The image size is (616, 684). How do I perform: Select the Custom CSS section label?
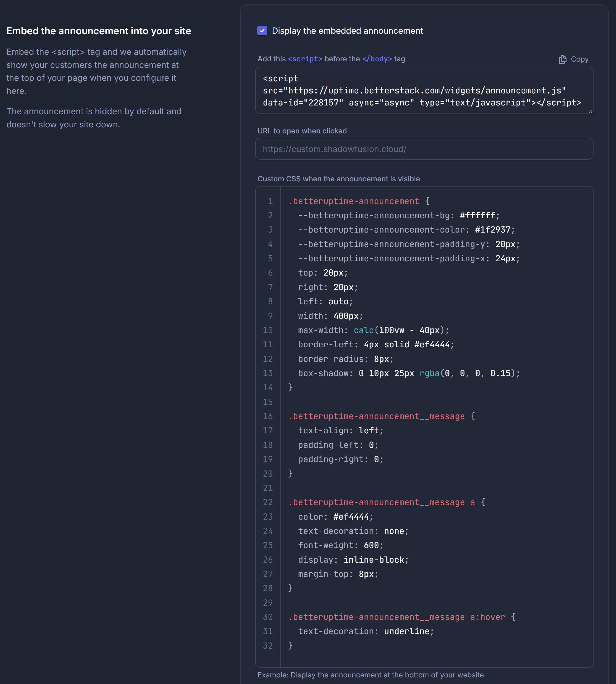coord(339,179)
